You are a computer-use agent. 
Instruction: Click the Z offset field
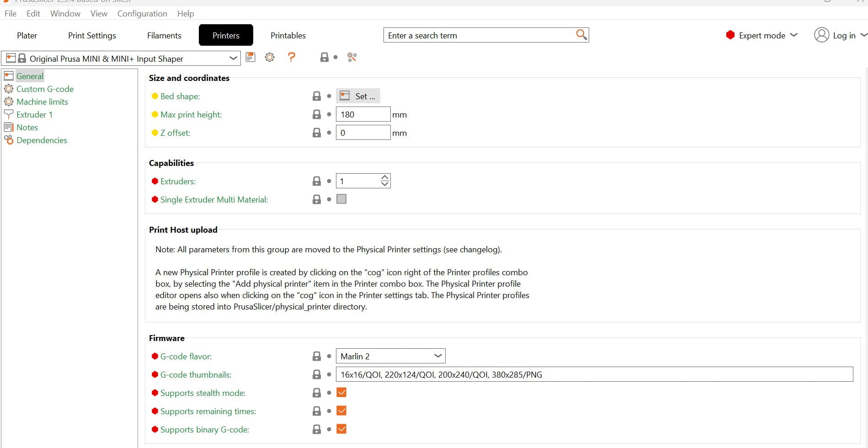(x=363, y=133)
